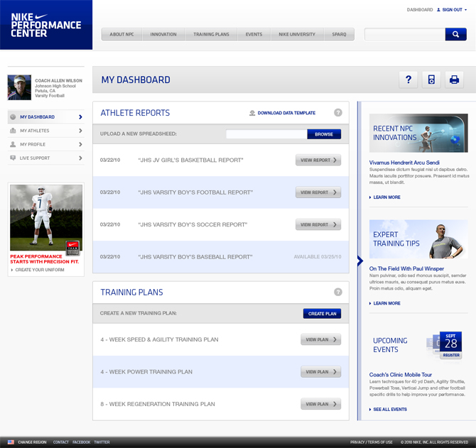The image size is (476, 448).
Task: Click Dashboard link in top right
Action: (420, 10)
